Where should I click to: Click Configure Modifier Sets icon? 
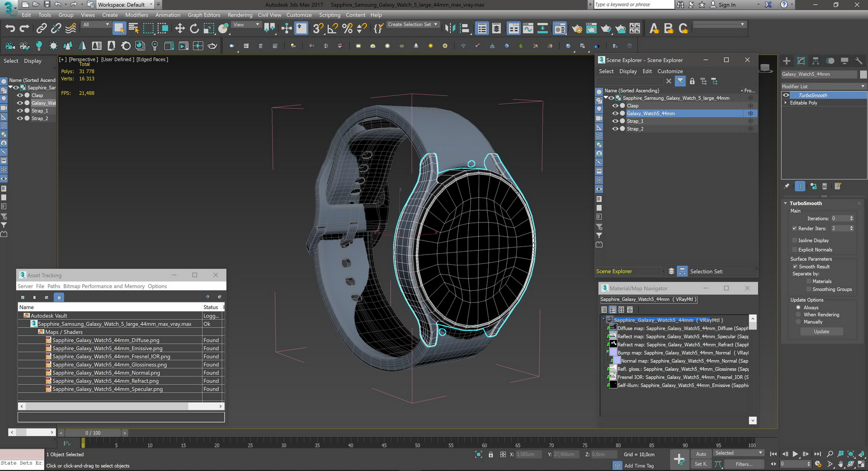[x=838, y=186]
